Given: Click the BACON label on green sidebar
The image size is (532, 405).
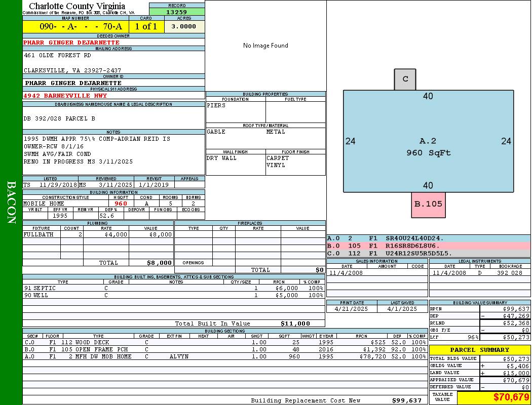Looking at the screenshot, I should (11, 202).
